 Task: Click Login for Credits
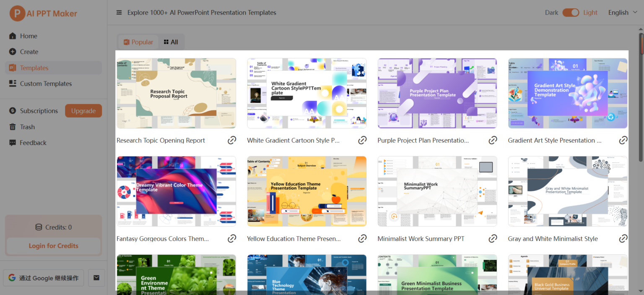tap(53, 246)
